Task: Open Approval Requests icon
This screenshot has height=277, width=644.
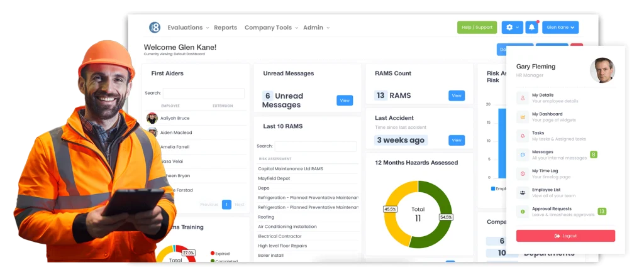Action: pos(523,212)
